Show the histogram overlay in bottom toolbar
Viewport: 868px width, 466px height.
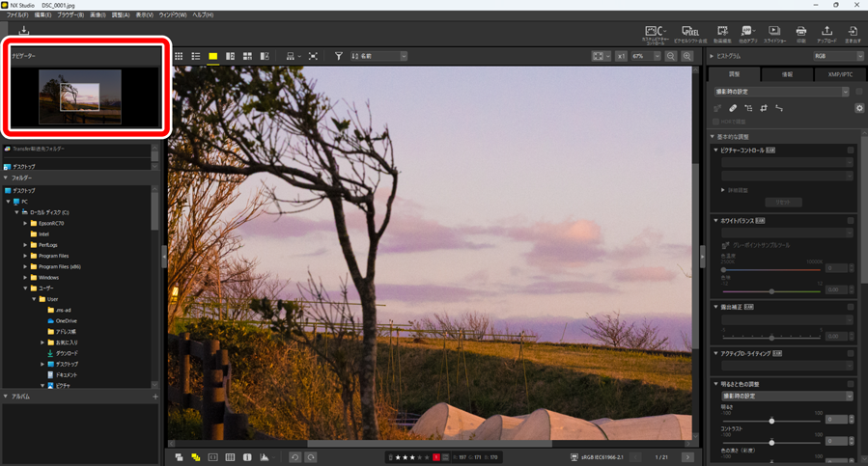point(265,457)
